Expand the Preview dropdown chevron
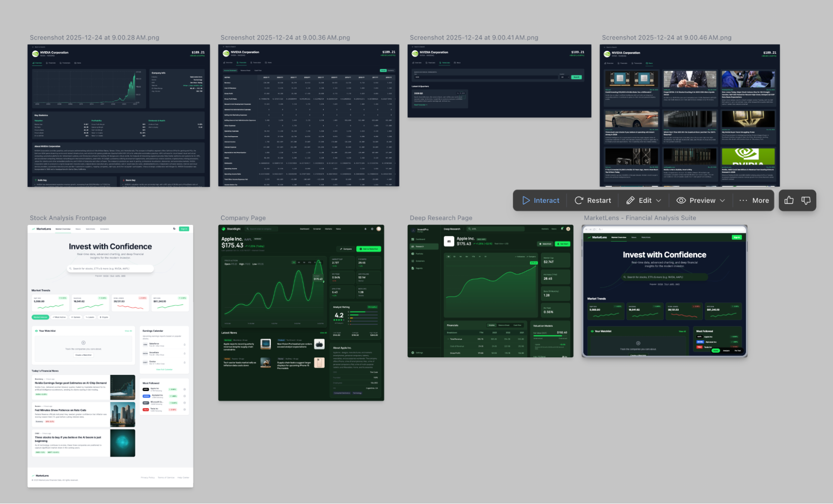833x504 pixels. tap(722, 200)
